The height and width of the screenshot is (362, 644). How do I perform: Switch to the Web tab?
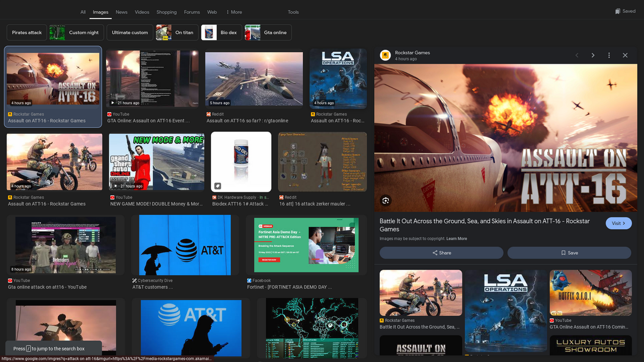click(x=212, y=12)
